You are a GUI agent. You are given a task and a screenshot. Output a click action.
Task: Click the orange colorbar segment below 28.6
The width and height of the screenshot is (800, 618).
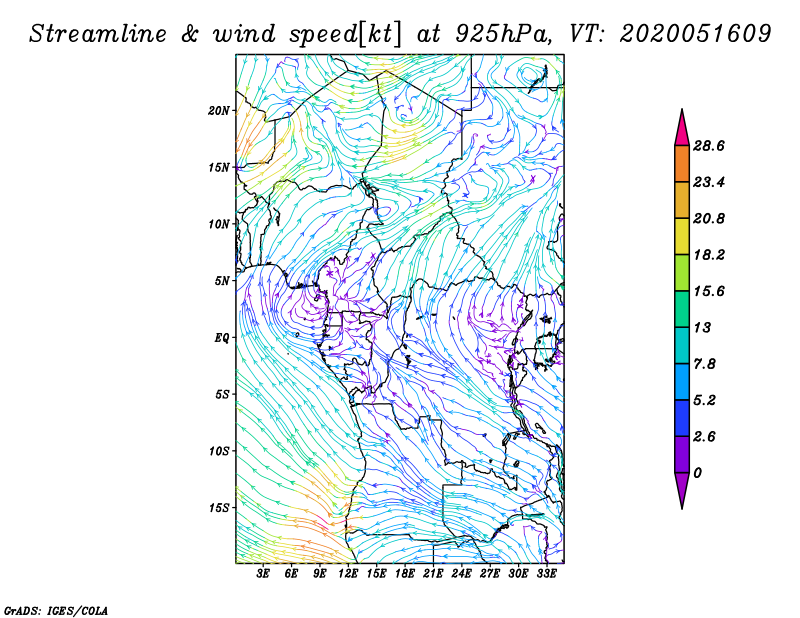tap(682, 164)
